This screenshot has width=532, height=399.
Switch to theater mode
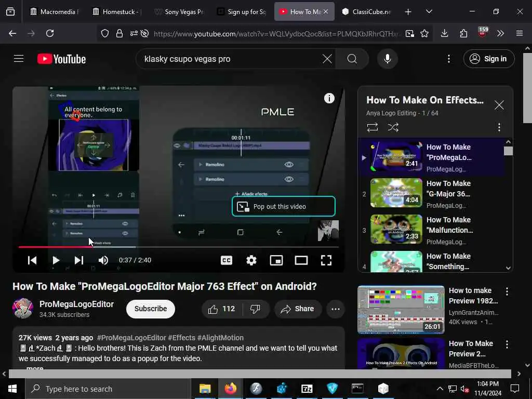click(x=301, y=260)
